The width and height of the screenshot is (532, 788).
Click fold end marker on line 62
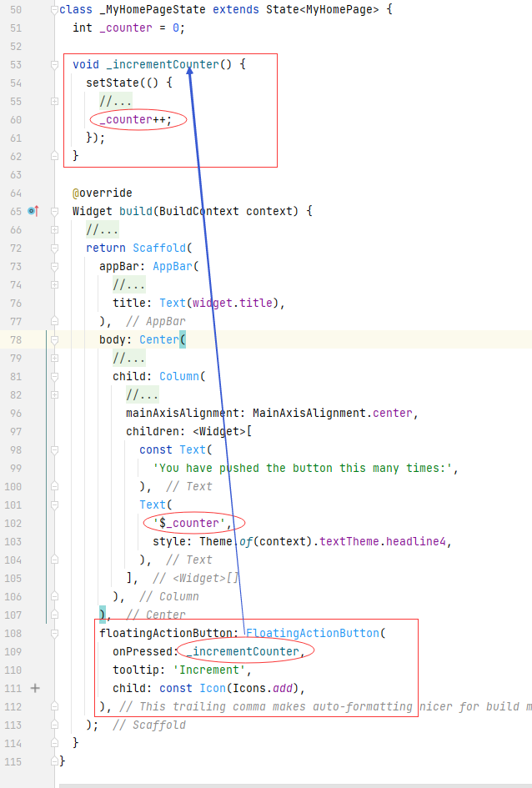coord(54,156)
